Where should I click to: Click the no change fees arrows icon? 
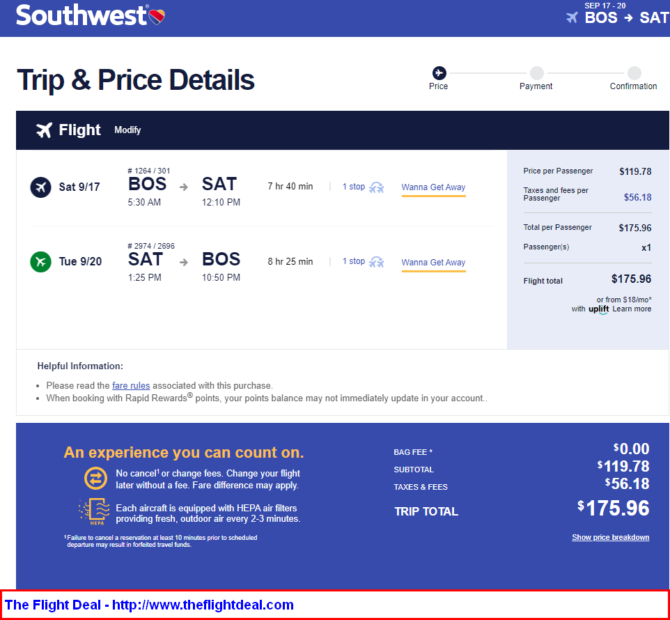point(96,479)
